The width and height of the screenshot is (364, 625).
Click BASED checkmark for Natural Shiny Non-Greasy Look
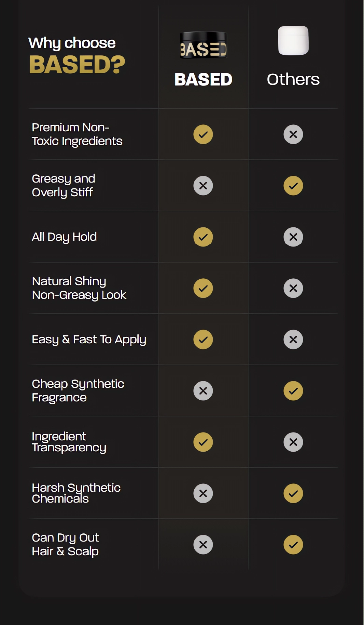tap(203, 288)
